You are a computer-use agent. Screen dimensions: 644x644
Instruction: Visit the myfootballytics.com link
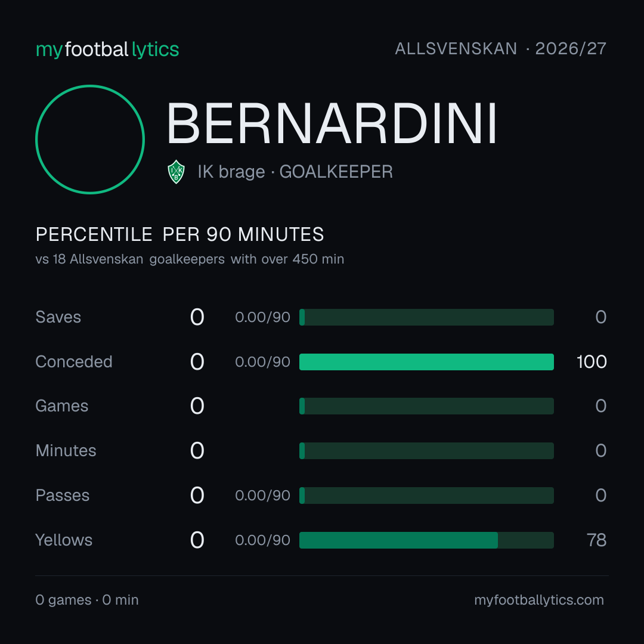(x=539, y=600)
